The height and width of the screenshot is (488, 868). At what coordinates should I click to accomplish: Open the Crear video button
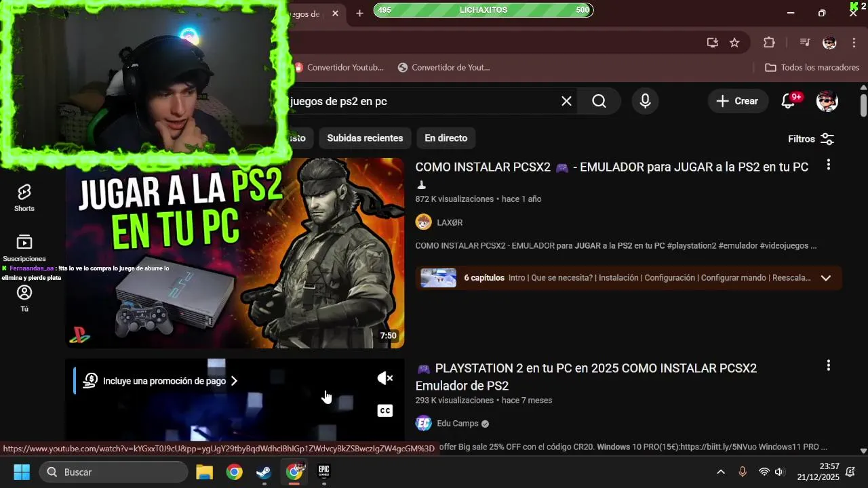tap(738, 101)
